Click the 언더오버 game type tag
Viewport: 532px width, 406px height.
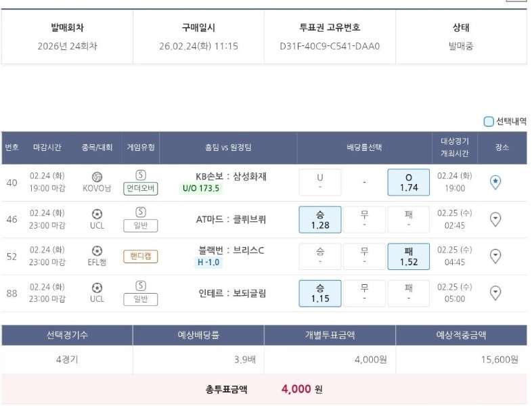click(141, 189)
